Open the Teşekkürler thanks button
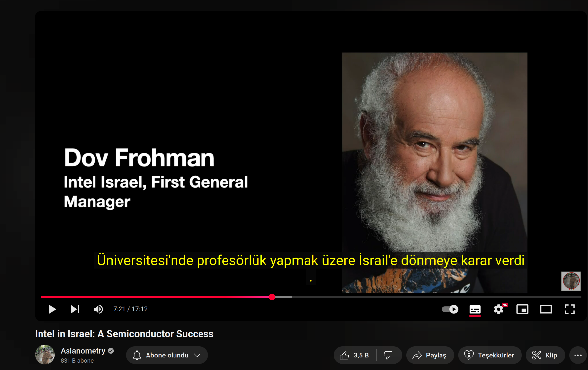This screenshot has width=588, height=370. 490,355
